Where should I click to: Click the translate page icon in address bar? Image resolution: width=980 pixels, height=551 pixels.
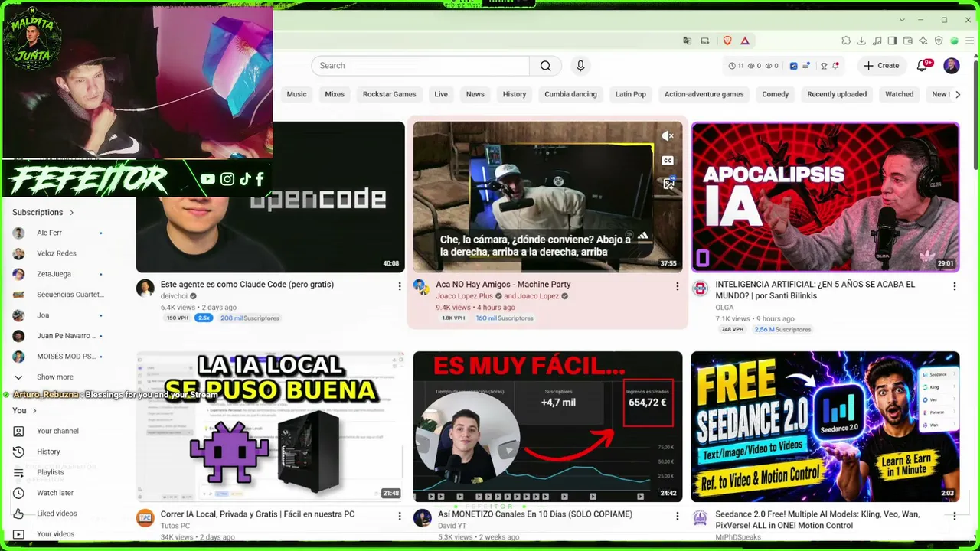[687, 41]
